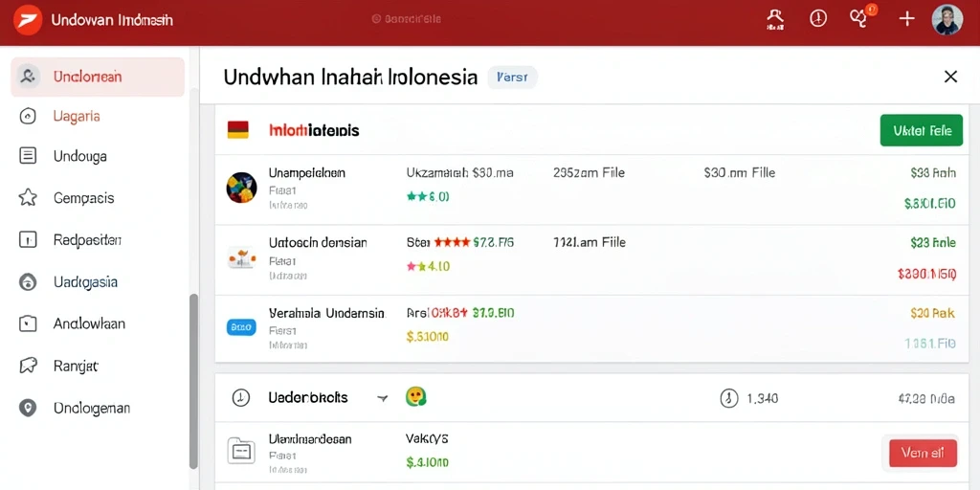Open notifications icon with orange badge
The height and width of the screenshot is (490, 980).
862,17
